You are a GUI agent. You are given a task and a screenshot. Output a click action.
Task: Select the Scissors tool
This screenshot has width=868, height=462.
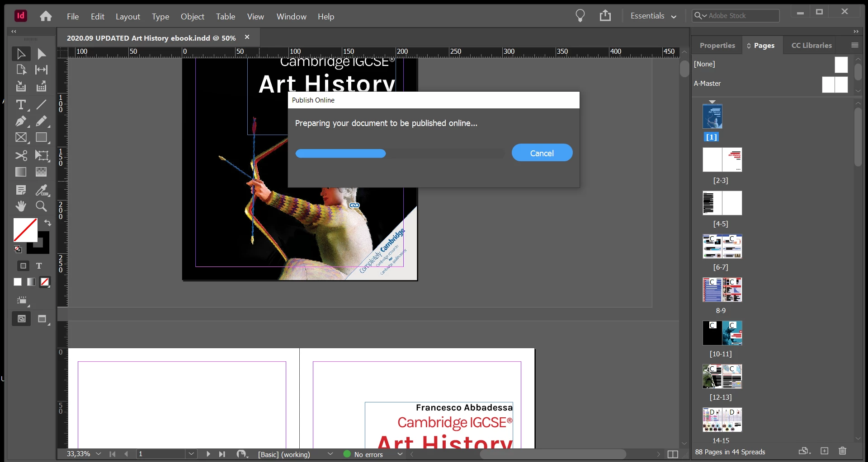coord(21,156)
